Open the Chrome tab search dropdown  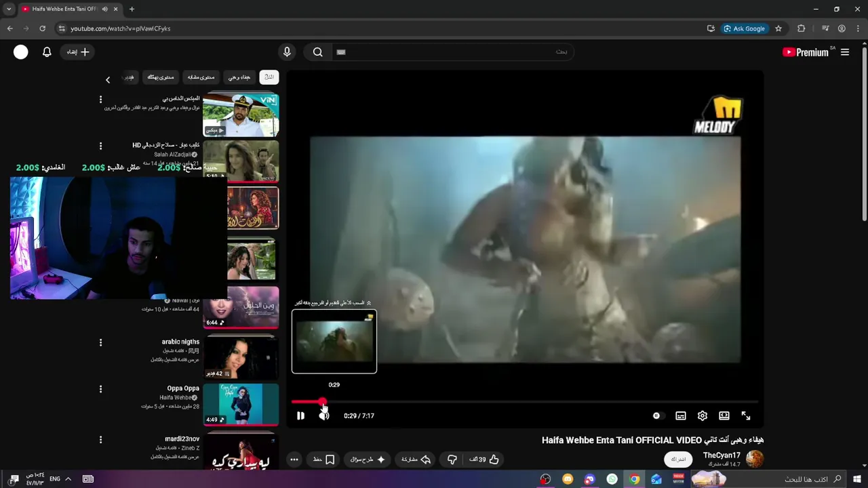(x=9, y=9)
